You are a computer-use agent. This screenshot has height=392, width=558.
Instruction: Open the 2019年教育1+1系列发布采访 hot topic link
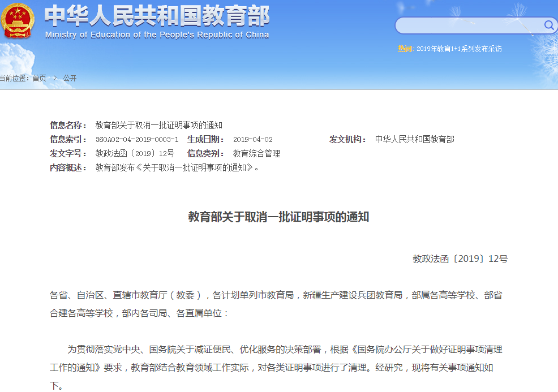[459, 49]
